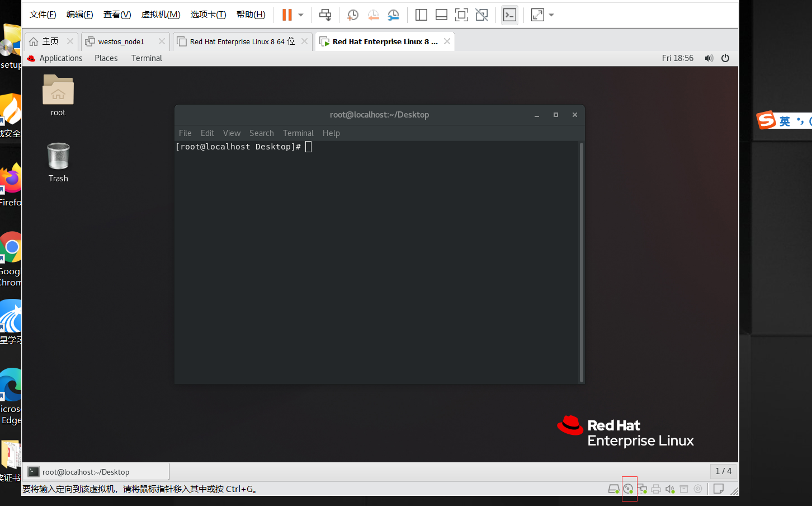This screenshot has height=506, width=812.
Task: Toggle the library sidebar panel icon
Action: click(x=421, y=15)
